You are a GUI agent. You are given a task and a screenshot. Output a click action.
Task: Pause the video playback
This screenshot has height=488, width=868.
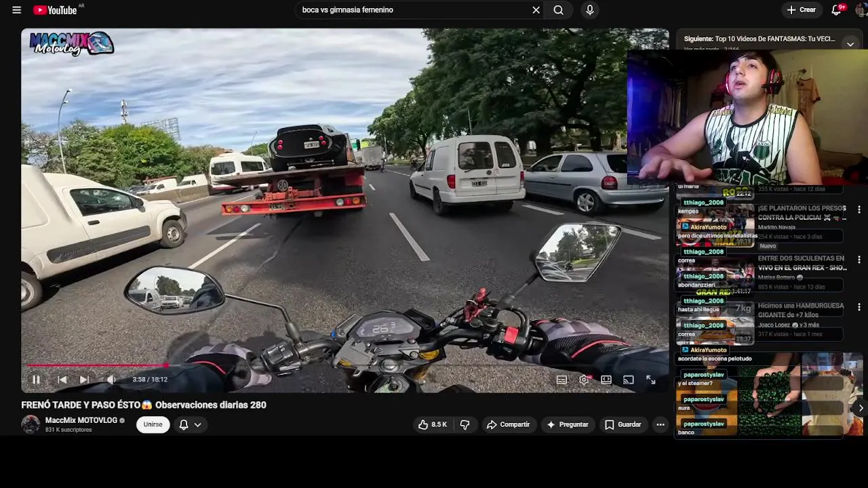point(36,380)
